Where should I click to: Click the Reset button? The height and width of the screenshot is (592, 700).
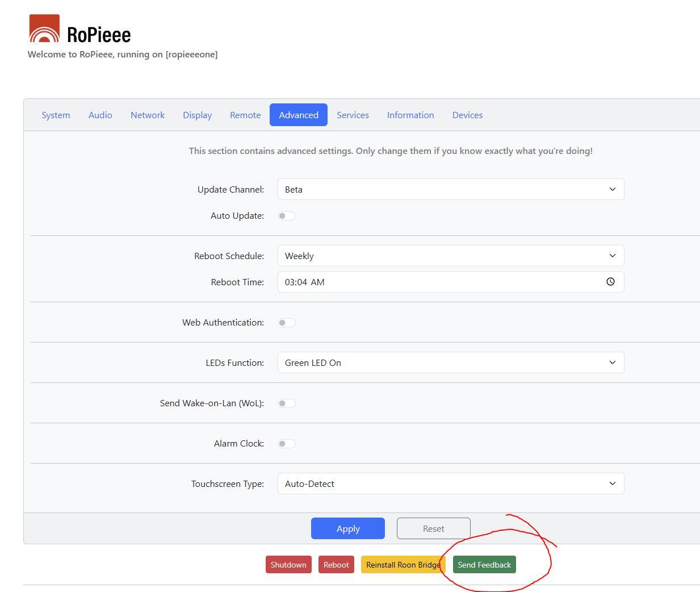pos(433,528)
